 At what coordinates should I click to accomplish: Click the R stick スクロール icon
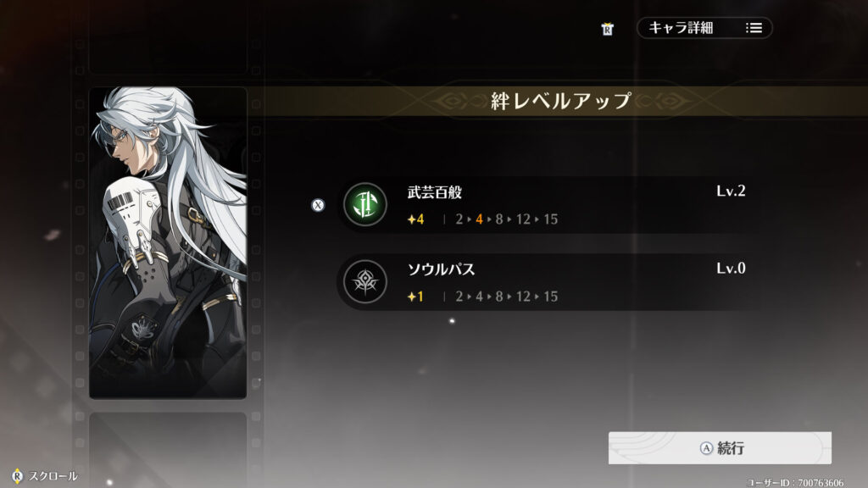pyautogui.click(x=17, y=476)
